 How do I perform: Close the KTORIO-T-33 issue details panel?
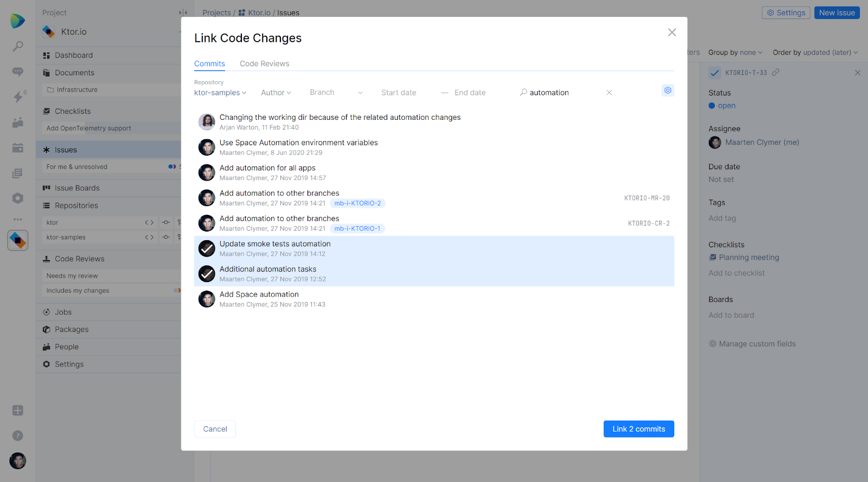point(858,73)
